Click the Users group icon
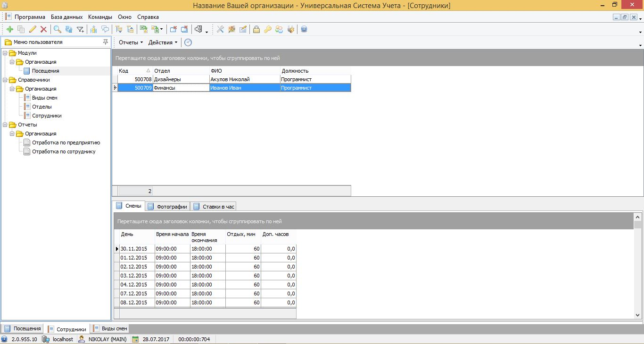 (279, 29)
